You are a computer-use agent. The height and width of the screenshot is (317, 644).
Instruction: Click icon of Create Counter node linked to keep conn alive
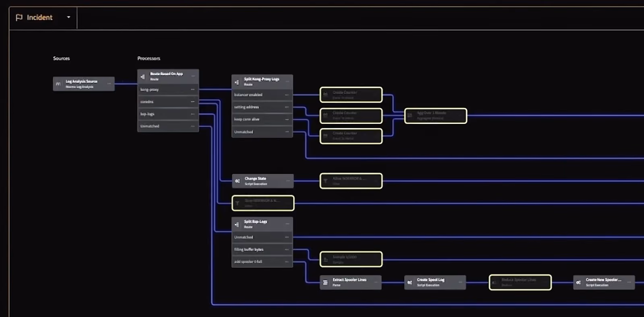click(x=325, y=136)
